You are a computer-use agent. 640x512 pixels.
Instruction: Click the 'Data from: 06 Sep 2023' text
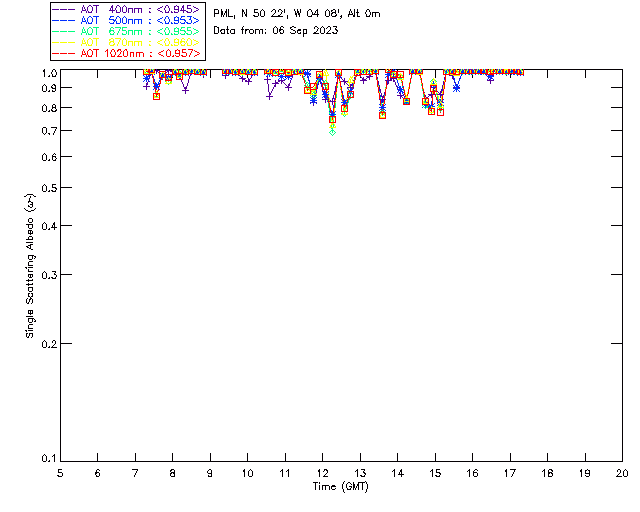click(x=276, y=30)
